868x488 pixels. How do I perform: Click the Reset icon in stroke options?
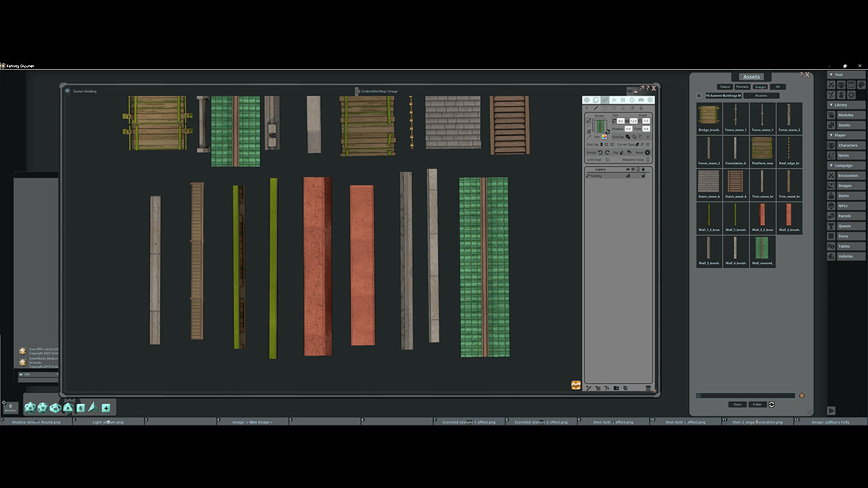coord(647,152)
